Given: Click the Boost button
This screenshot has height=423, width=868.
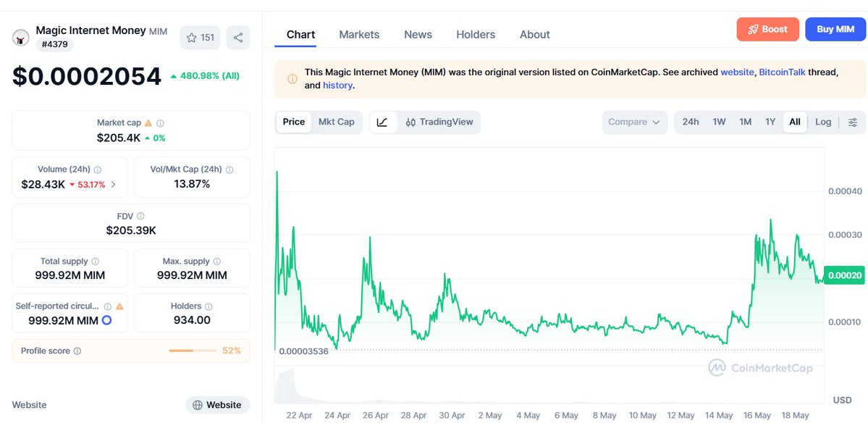Looking at the screenshot, I should coord(768,30).
